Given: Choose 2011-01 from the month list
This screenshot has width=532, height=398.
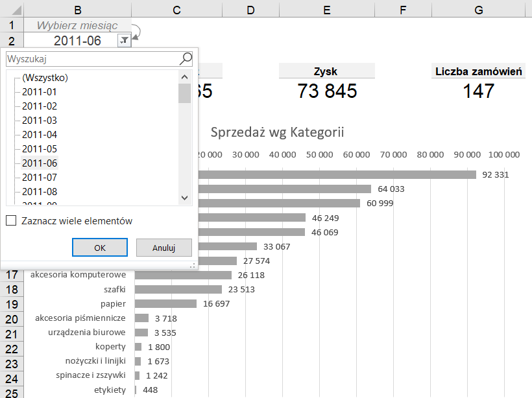Looking at the screenshot, I should (x=40, y=92).
